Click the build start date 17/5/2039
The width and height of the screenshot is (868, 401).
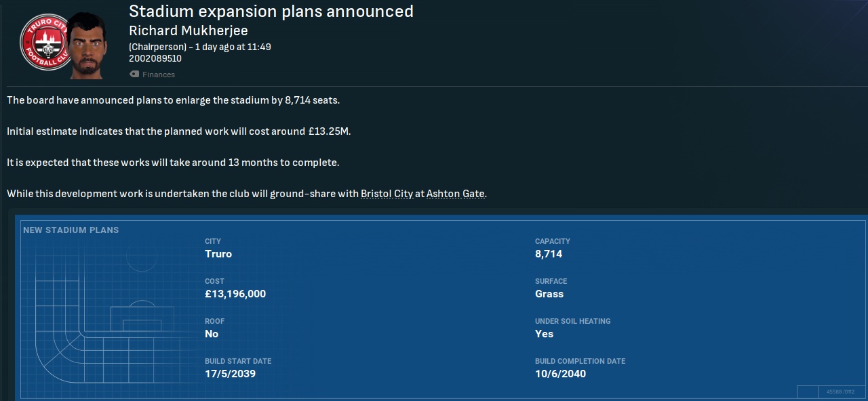pos(231,374)
